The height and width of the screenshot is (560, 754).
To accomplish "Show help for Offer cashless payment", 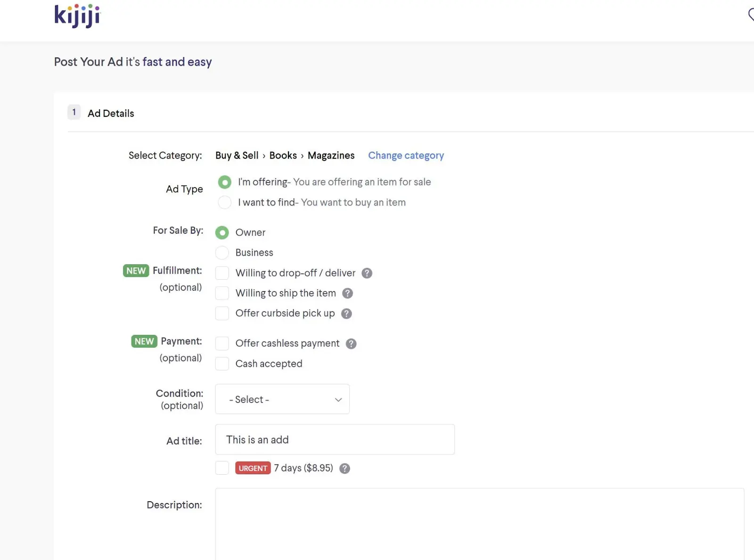I will coord(351,344).
